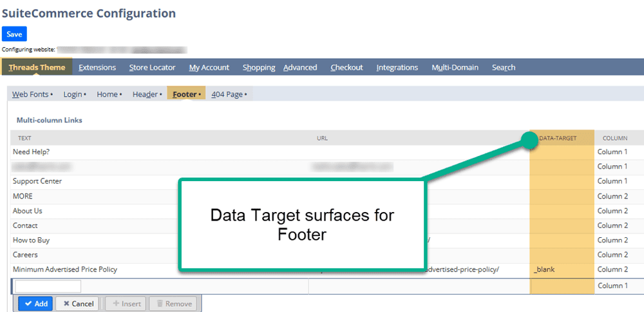Click the 'SuiteCommerce Configuration' page title
Viewport: 644px width, 312px height.
(x=89, y=13)
